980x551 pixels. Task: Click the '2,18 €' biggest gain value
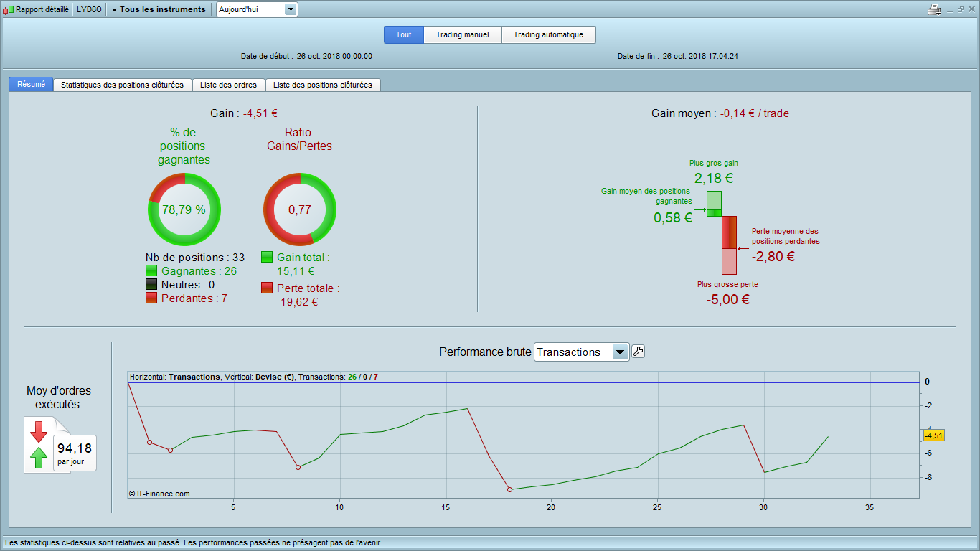(x=714, y=178)
